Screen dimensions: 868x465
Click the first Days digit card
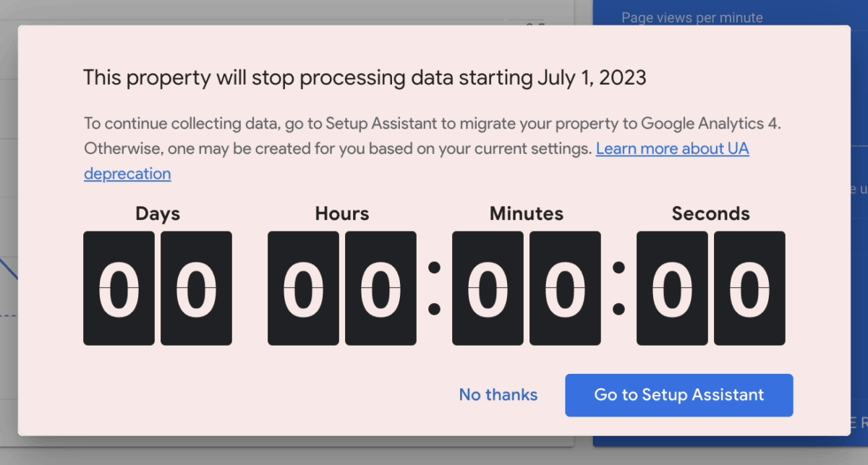coord(119,288)
